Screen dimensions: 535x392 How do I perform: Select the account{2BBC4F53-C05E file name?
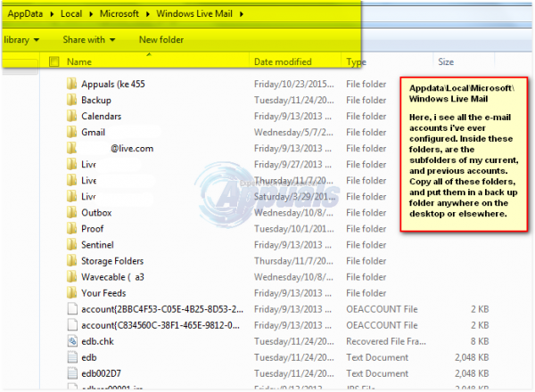162,309
